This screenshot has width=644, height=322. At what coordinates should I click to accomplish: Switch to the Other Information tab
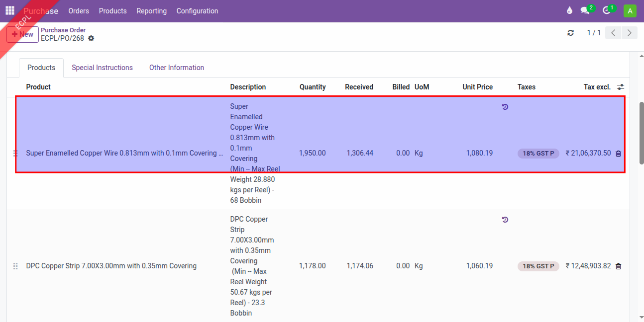[177, 68]
